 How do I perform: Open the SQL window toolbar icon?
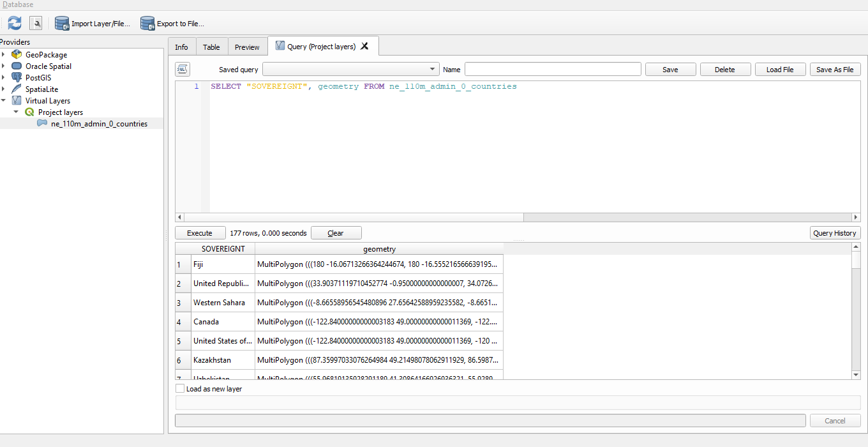pos(35,23)
